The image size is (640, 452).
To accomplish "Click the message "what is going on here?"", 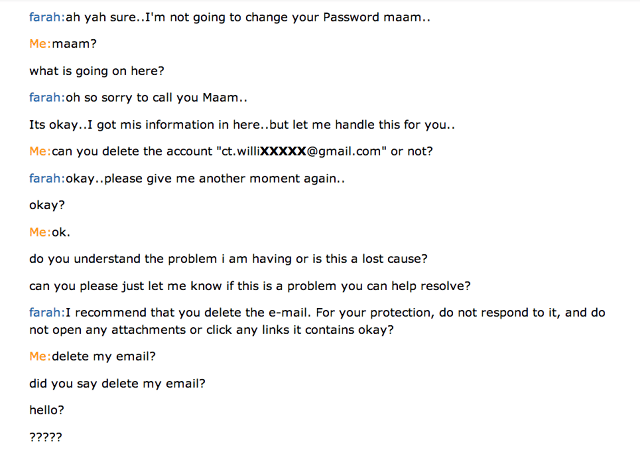I will (x=96, y=70).
